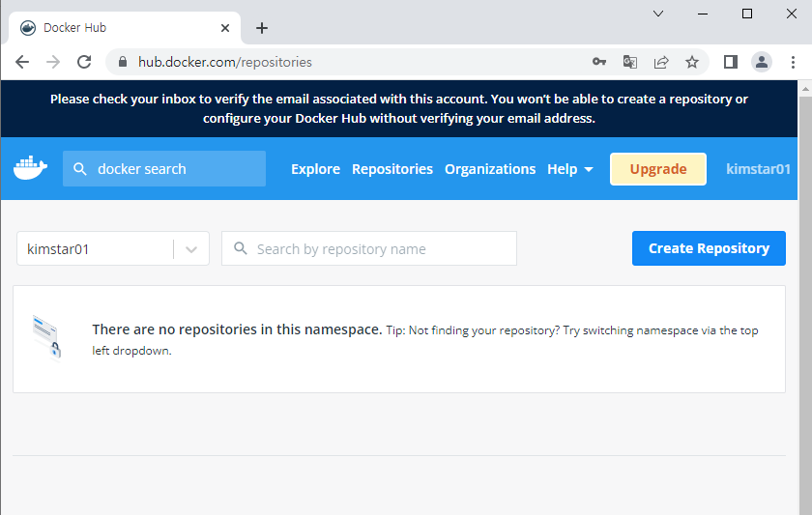The width and height of the screenshot is (812, 515).
Task: Click magnifier icon in repository search
Action: [241, 248]
